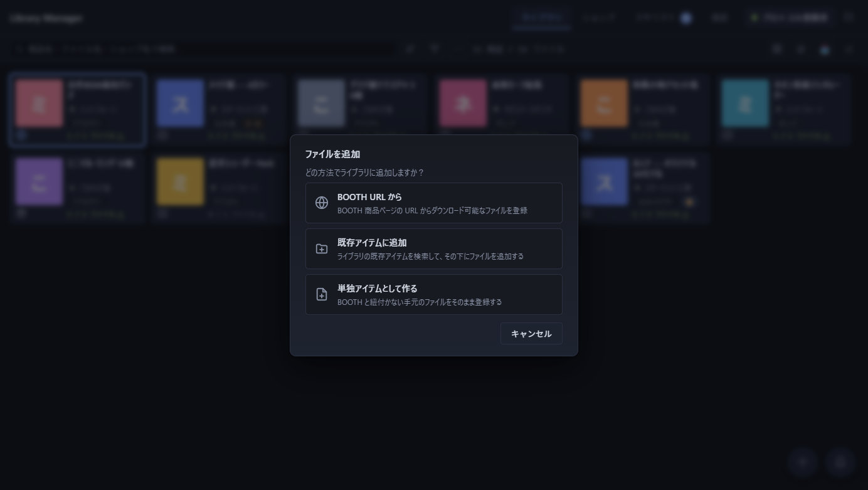The image size is (868, 490).
Task: Click description ライブラリの既存アイテムを検索して、その下にファイルを追加する
Action: (x=430, y=257)
